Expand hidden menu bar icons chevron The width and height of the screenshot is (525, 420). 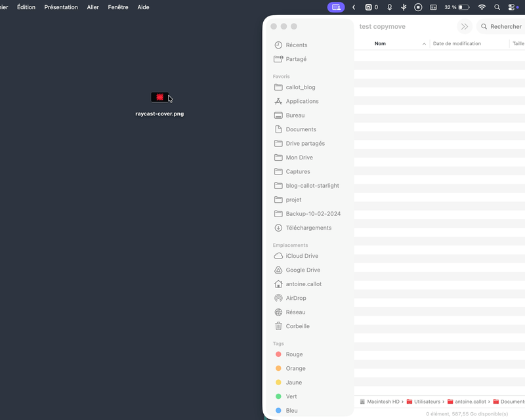point(354,7)
